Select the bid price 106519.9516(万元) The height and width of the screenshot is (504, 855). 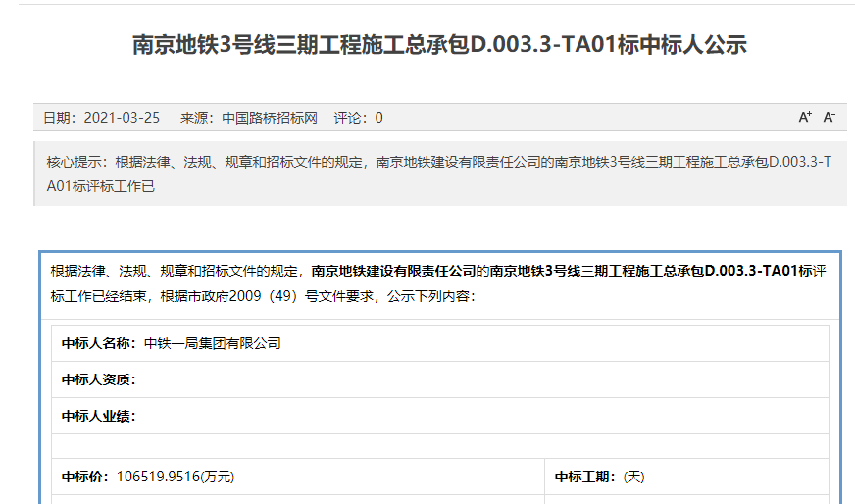click(x=176, y=477)
